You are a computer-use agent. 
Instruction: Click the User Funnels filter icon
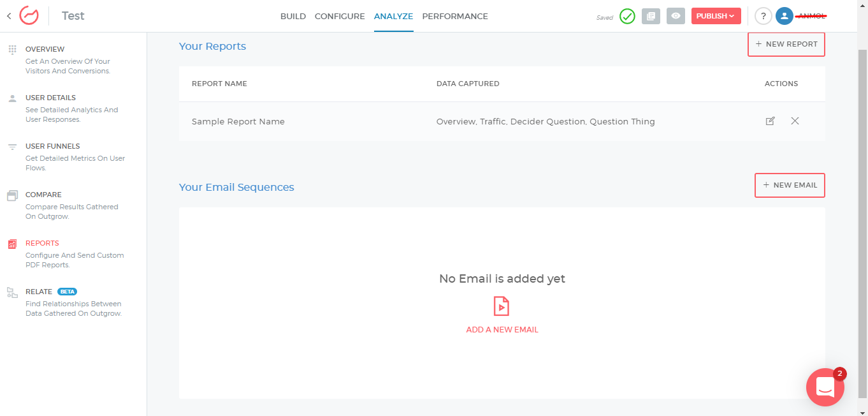point(12,147)
